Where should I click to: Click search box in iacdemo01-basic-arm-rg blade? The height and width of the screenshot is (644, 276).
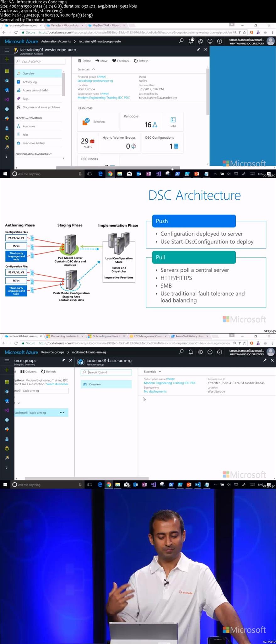(x=106, y=372)
